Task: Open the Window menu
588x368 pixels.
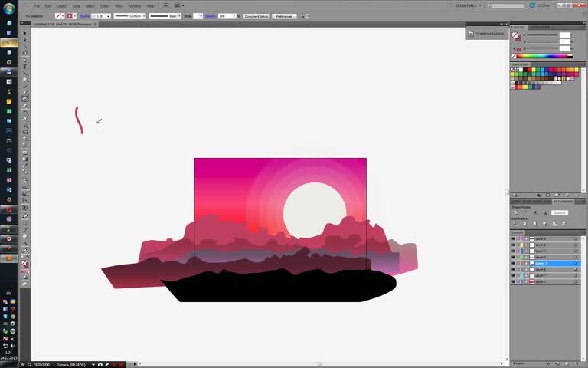Action: tap(134, 6)
